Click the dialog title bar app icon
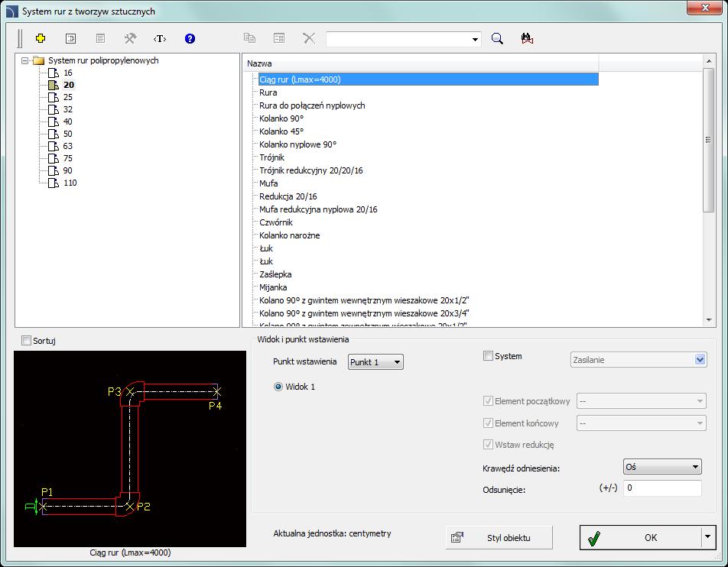Screen dimensions: 728x567 coord(12,11)
